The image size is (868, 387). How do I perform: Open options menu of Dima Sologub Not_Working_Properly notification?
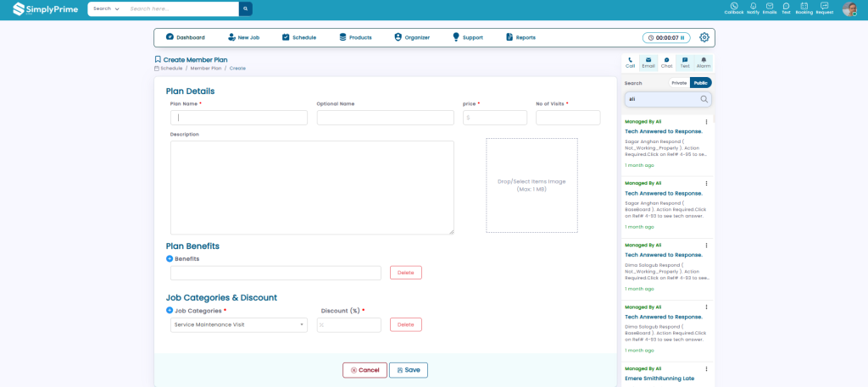click(706, 245)
